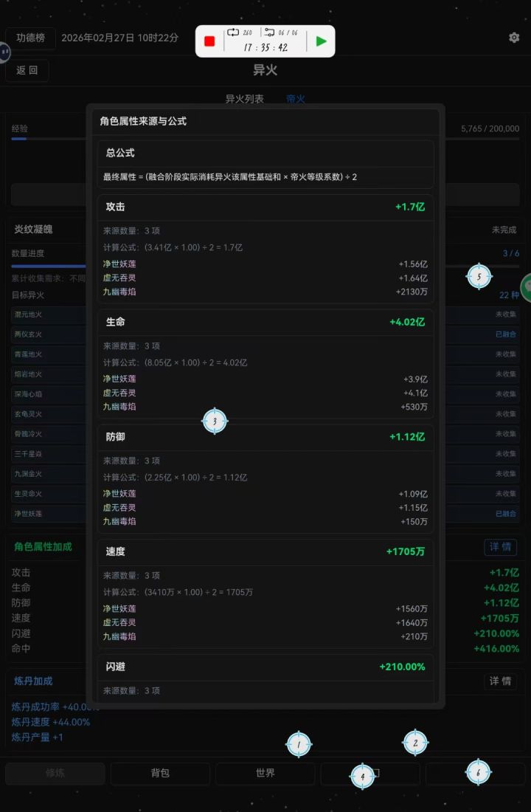Viewport: 531px width, 812px height.
Task: Click 虚无吞灵 row with +1640万
Action: coord(265,622)
